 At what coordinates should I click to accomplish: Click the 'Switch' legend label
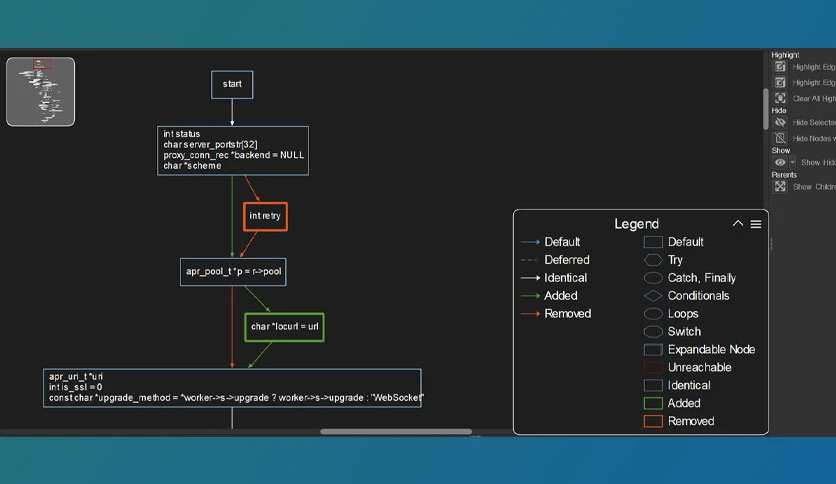(684, 332)
